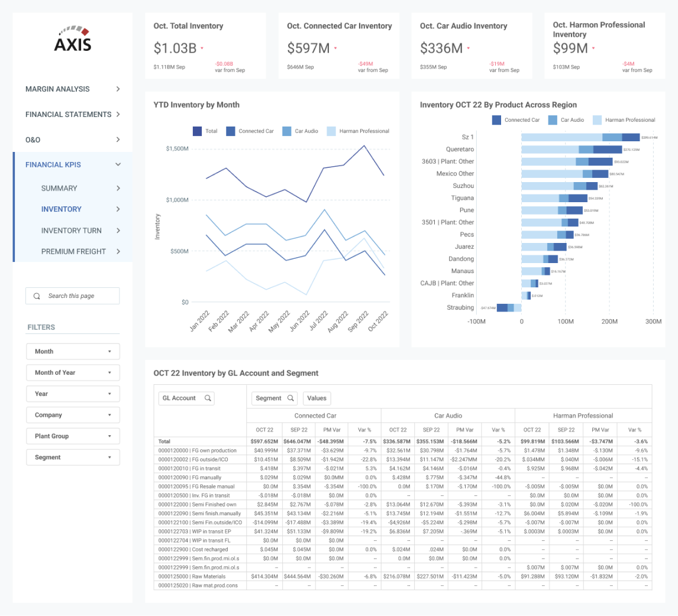Click the Search this page field

[73, 296]
